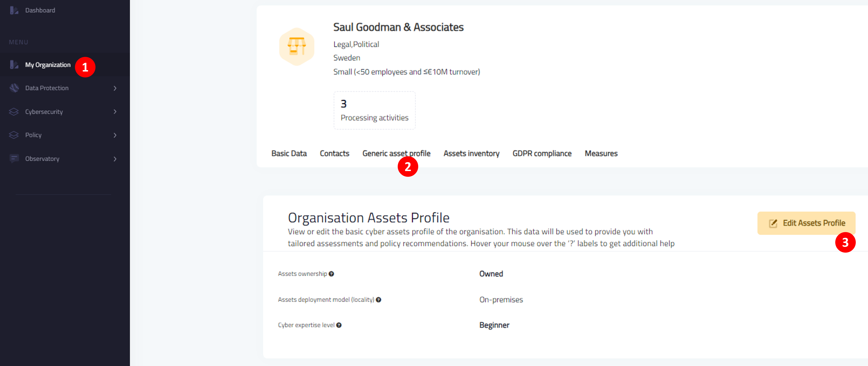The height and width of the screenshot is (366, 868).
Task: Switch to the Measures tab
Action: (601, 153)
